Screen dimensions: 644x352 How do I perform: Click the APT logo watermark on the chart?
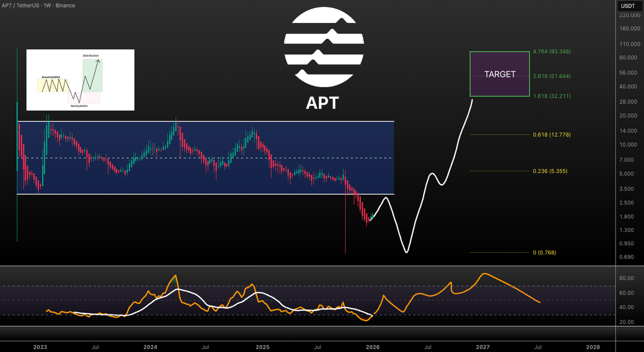323,46
